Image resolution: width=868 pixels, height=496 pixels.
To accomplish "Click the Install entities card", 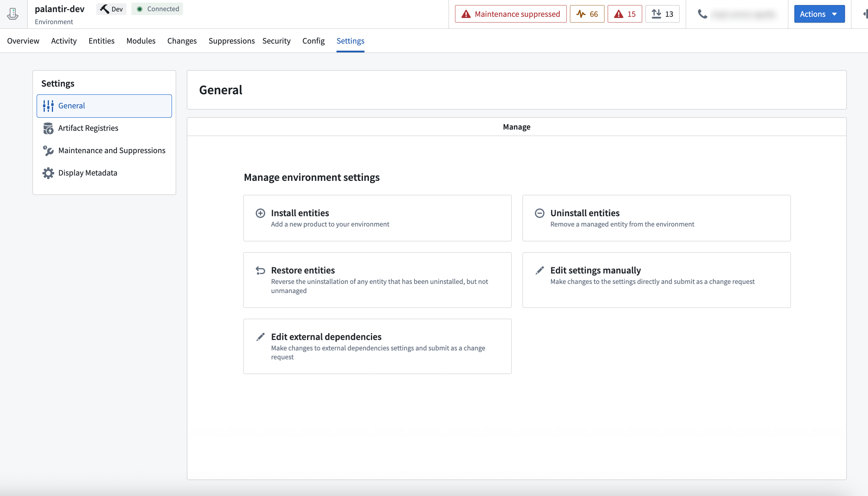I will [x=377, y=218].
